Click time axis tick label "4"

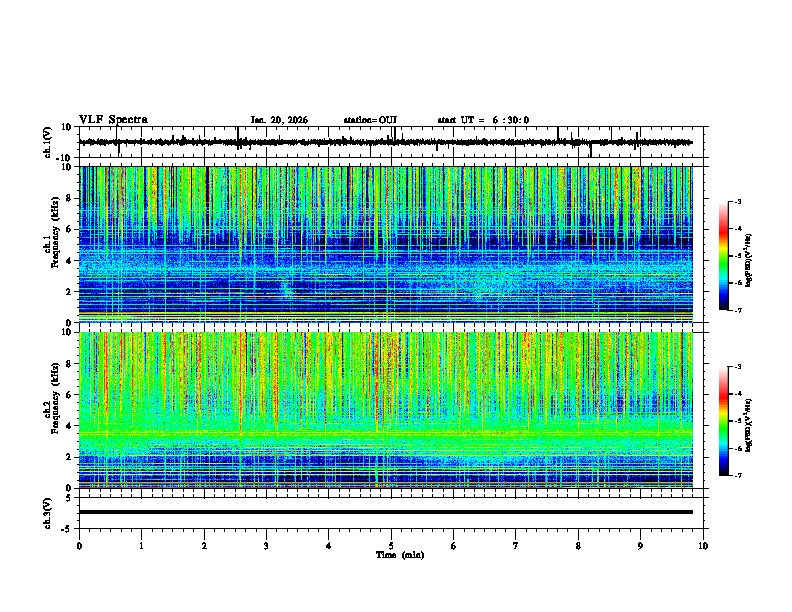coord(329,546)
